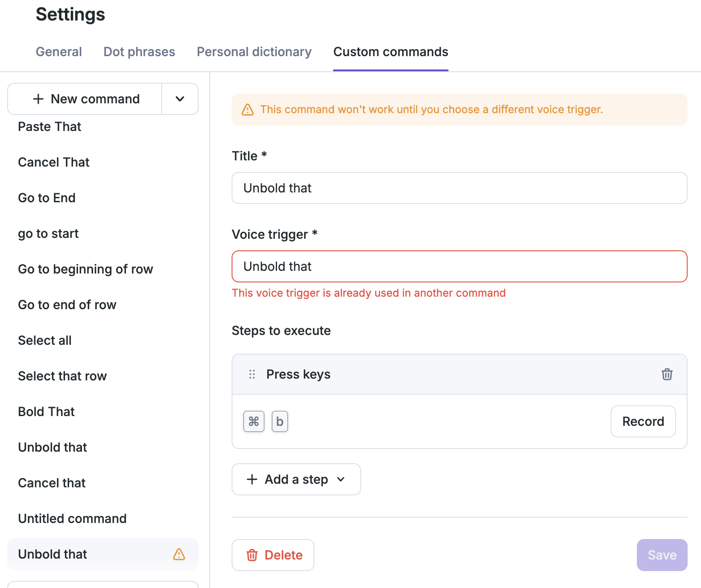This screenshot has height=588, width=701.
Task: Switch to the General tab
Action: [59, 52]
